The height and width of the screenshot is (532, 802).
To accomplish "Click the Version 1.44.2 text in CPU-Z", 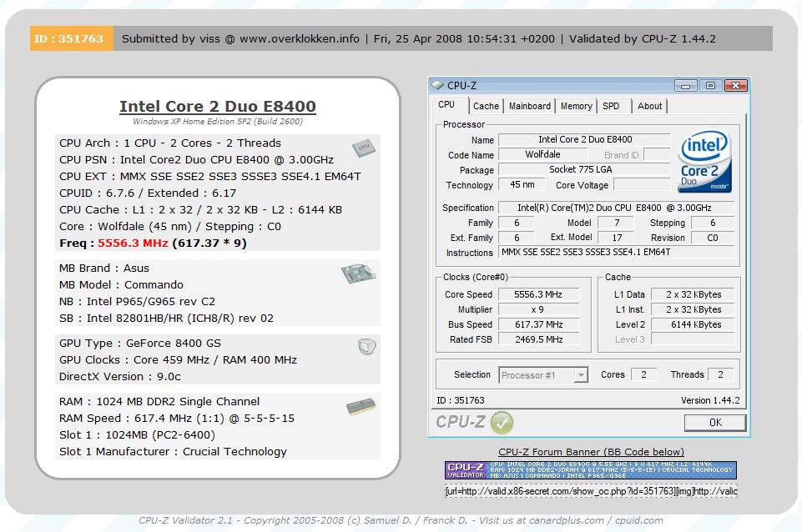I will 710,400.
